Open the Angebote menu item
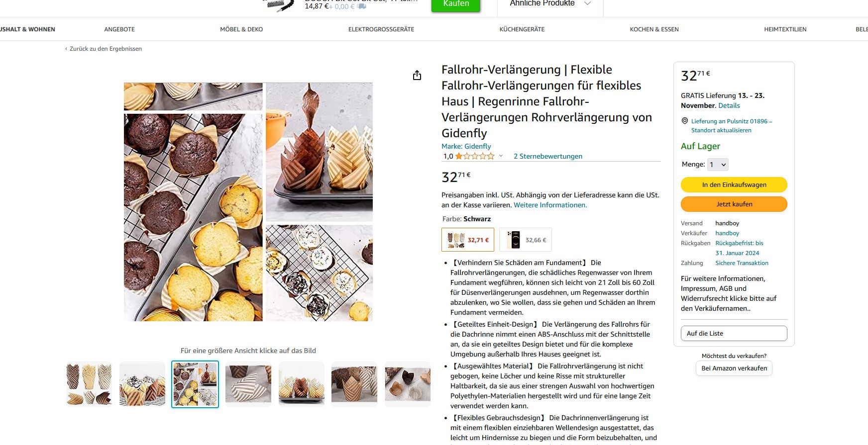The image size is (868, 445). pos(119,29)
